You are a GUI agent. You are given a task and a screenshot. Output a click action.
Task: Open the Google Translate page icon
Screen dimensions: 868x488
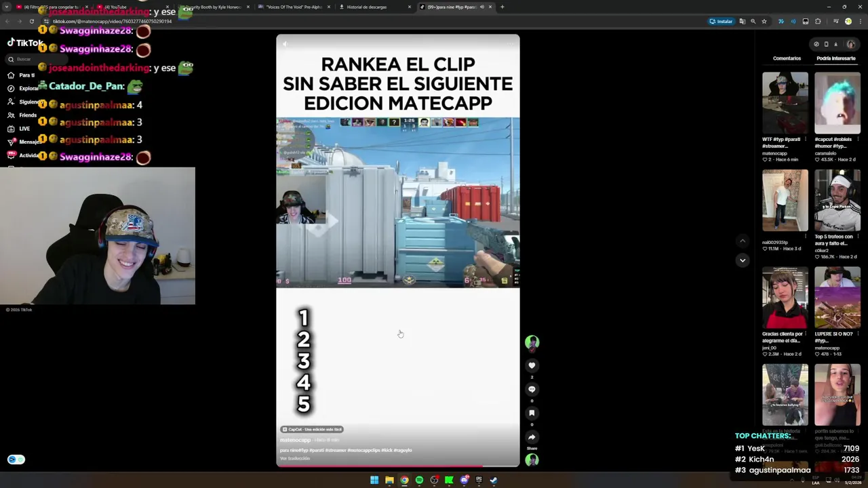coord(742,21)
